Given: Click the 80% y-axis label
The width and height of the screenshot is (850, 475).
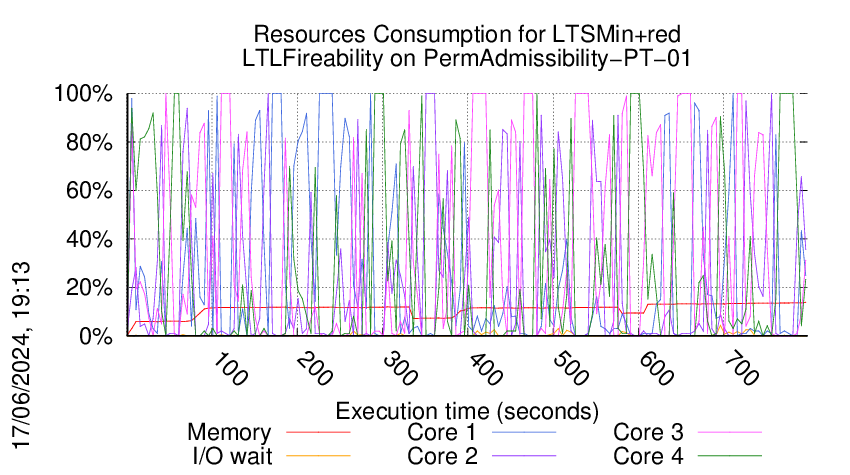Looking at the screenshot, I should 89,143.
